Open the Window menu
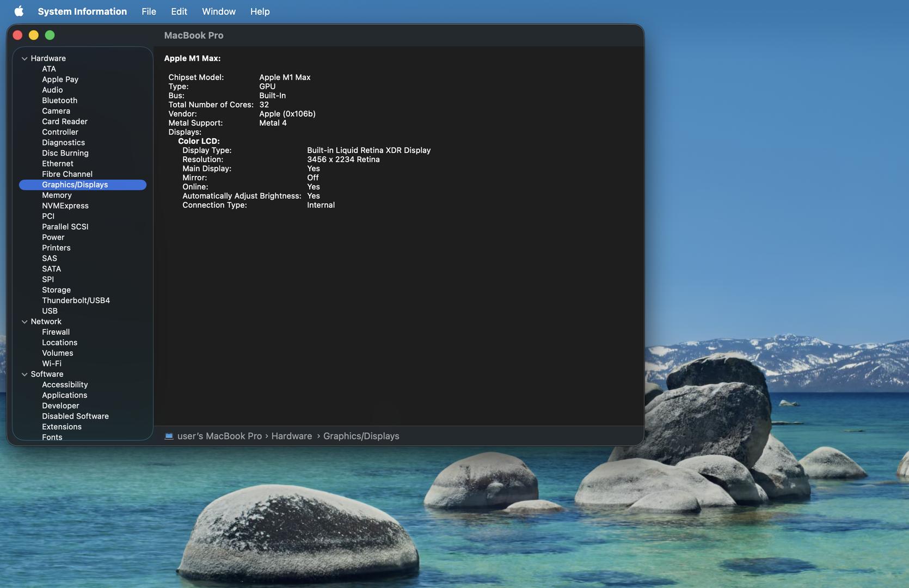This screenshot has height=588, width=909. (218, 11)
